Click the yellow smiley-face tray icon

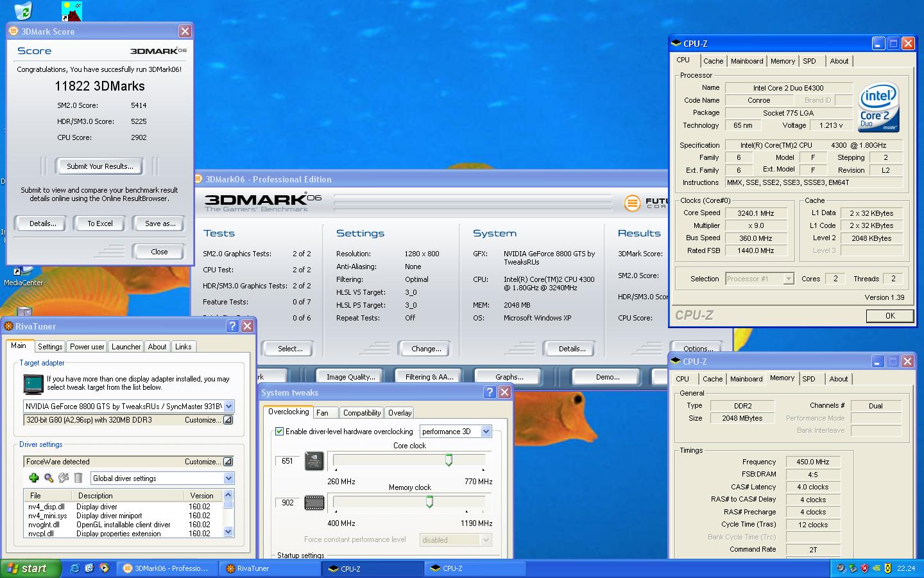(887, 568)
